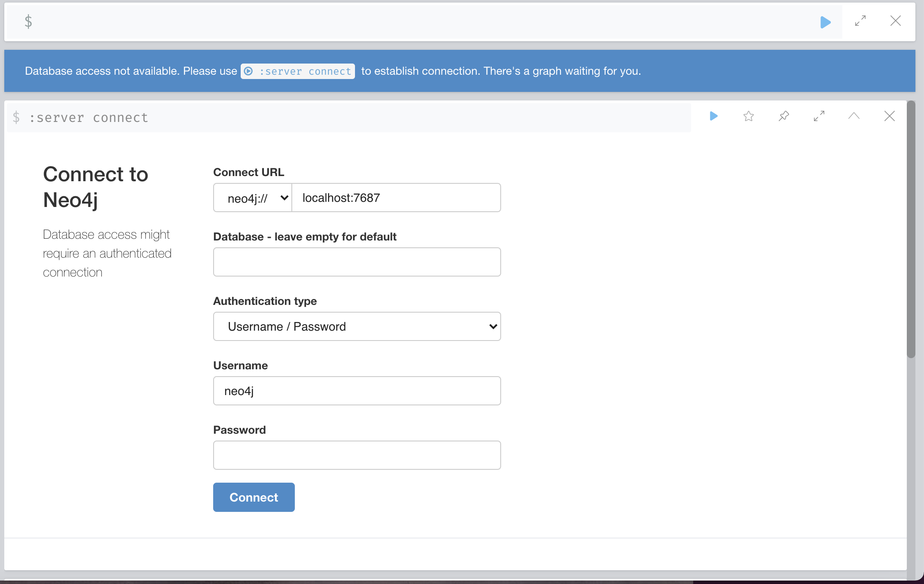This screenshot has height=584, width=924.
Task: Fullscreen the :server connect frame
Action: [819, 116]
